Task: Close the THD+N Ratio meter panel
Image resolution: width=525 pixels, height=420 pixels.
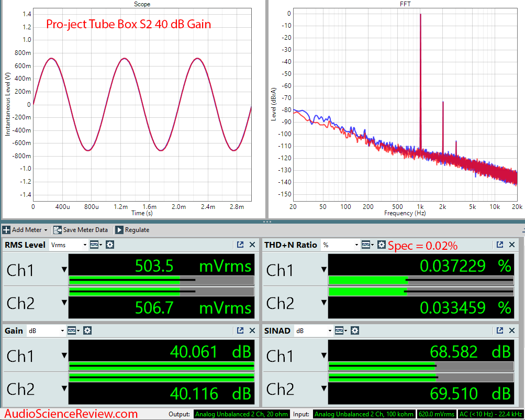Action: [512, 245]
